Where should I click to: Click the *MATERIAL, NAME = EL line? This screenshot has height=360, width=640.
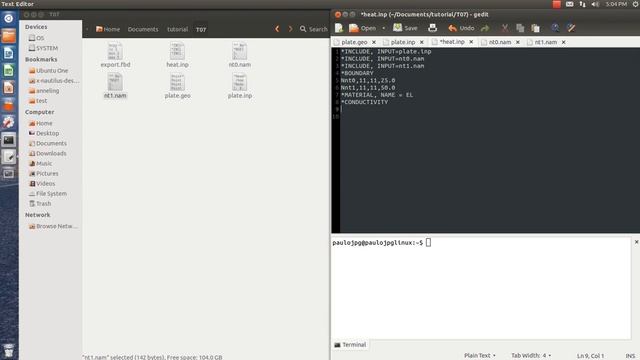click(x=377, y=95)
